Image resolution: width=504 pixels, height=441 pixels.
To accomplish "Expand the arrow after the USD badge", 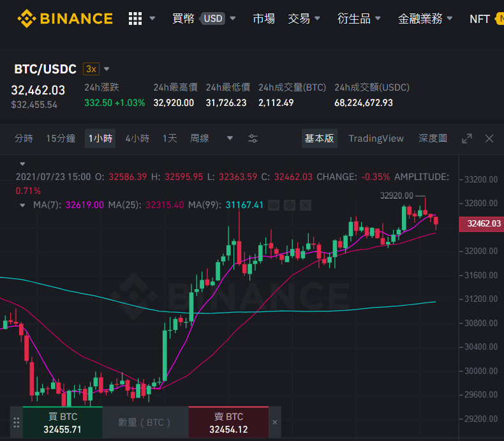I will click(233, 19).
